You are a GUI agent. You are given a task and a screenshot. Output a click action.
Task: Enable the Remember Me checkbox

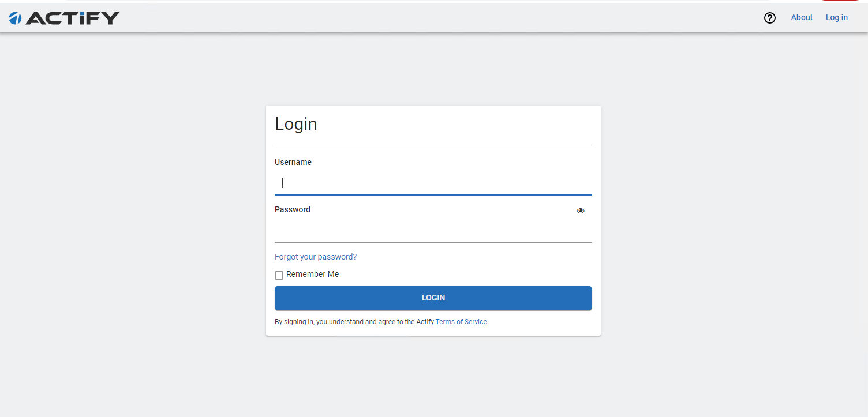[279, 275]
